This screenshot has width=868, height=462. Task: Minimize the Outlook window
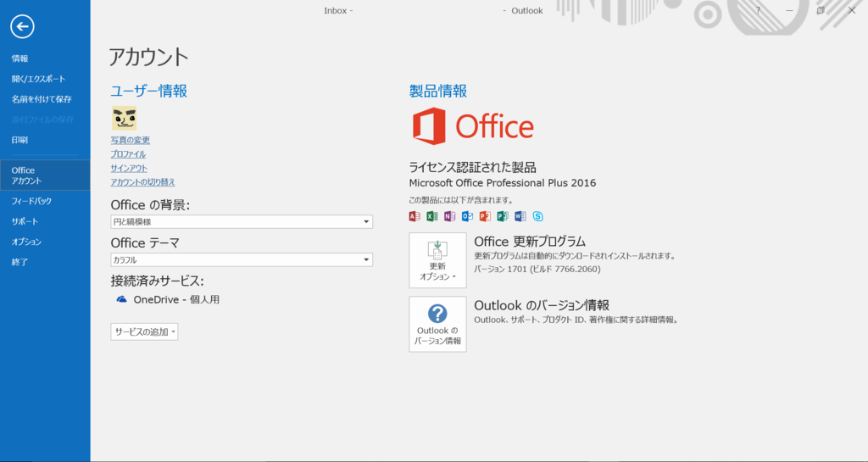[789, 10]
